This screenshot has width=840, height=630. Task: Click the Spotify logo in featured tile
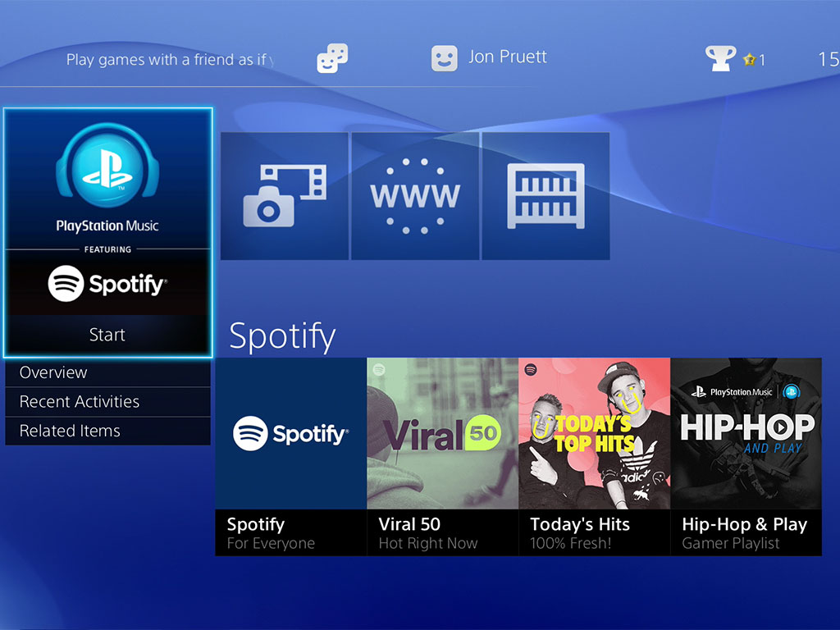click(107, 285)
